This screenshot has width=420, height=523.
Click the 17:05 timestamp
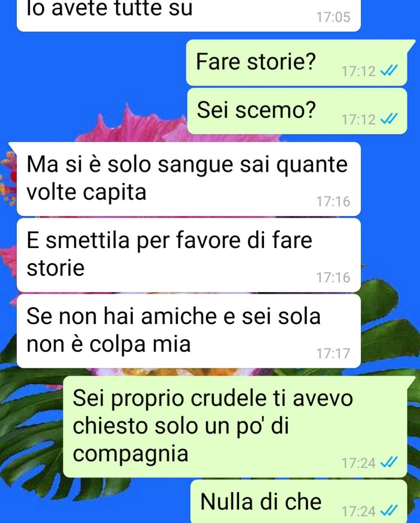(333, 17)
